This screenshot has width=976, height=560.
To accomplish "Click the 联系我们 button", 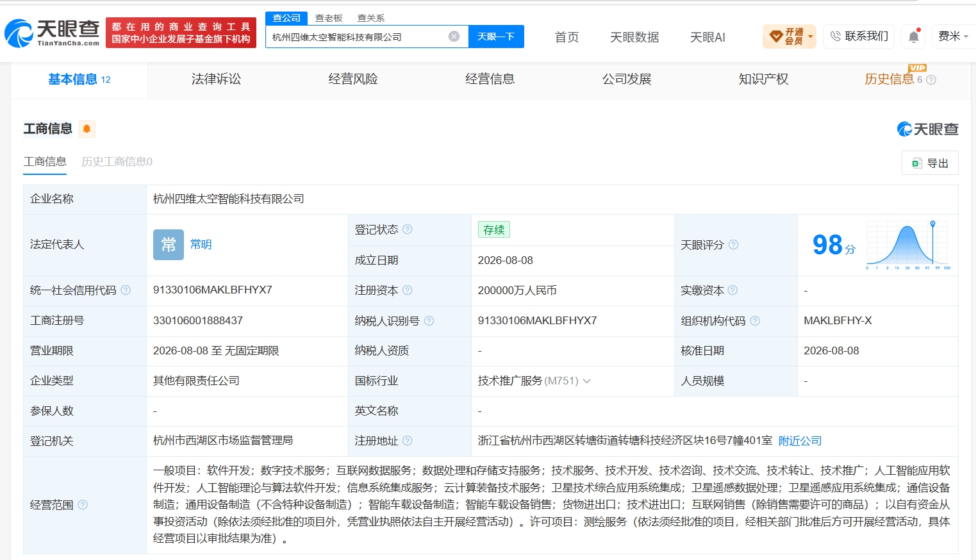I will tap(859, 37).
